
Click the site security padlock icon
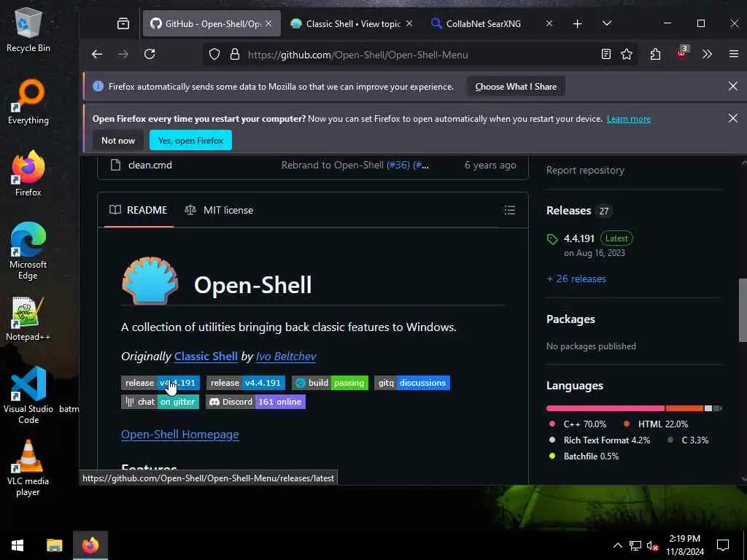(x=234, y=54)
